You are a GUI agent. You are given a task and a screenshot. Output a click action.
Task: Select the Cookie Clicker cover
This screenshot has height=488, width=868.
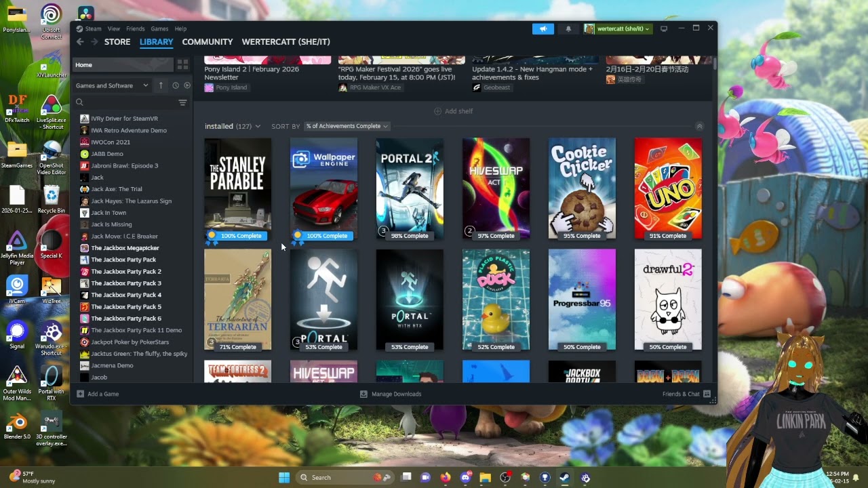582,189
